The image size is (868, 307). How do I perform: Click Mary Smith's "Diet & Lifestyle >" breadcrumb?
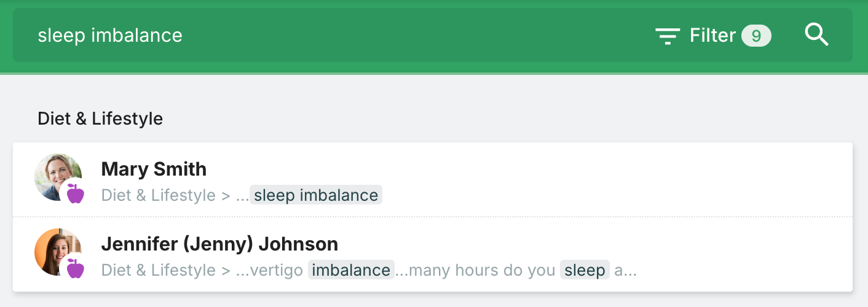pos(165,195)
